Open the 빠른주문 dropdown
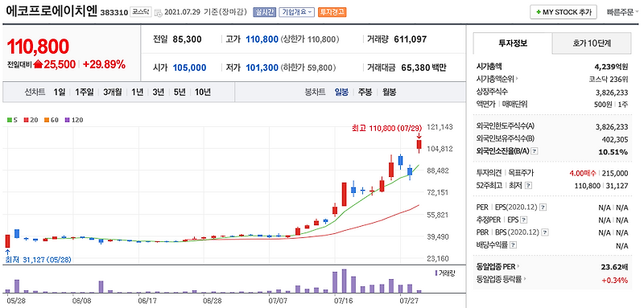644x308 pixels. (622, 12)
